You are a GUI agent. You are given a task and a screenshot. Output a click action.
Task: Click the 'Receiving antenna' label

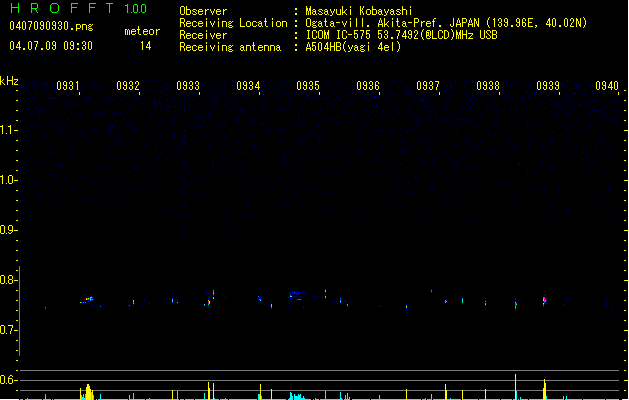(x=230, y=47)
